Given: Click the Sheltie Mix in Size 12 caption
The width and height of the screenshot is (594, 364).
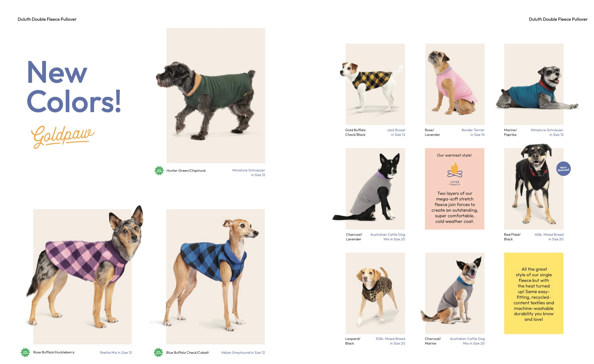Looking at the screenshot, I should pos(116,352).
